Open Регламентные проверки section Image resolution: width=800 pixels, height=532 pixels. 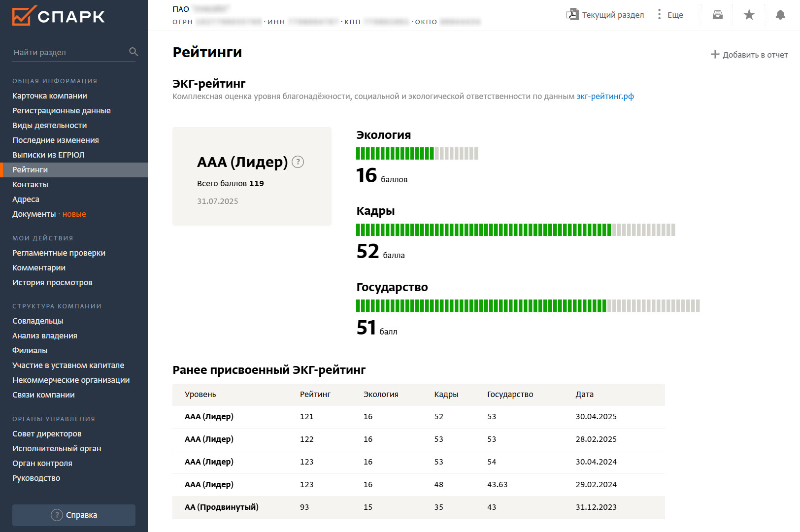(59, 253)
